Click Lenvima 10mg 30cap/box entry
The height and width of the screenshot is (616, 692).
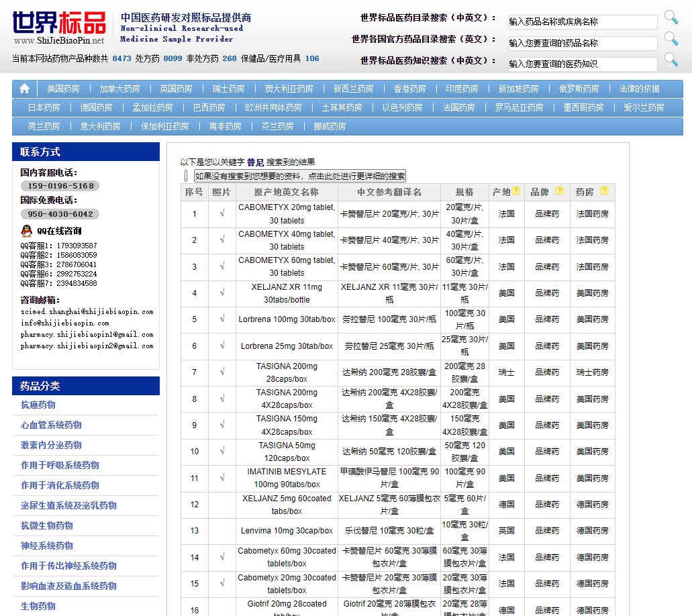287,530
